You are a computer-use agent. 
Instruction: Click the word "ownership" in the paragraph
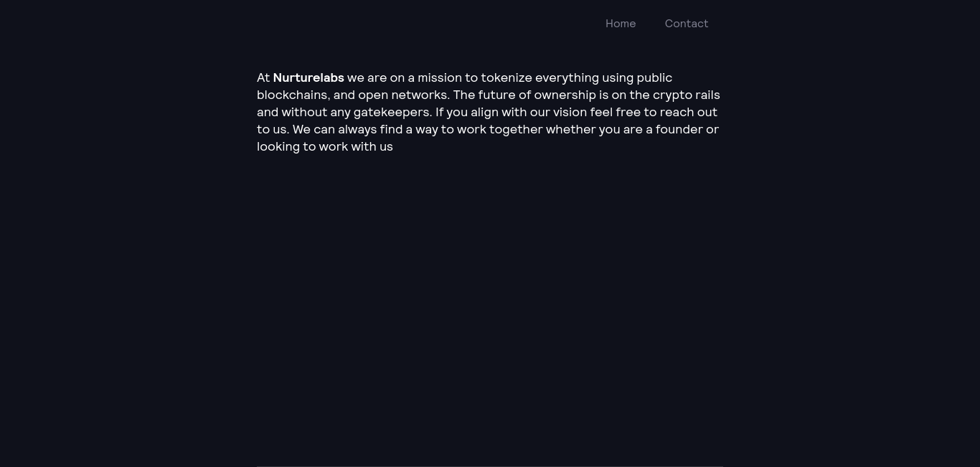(565, 95)
